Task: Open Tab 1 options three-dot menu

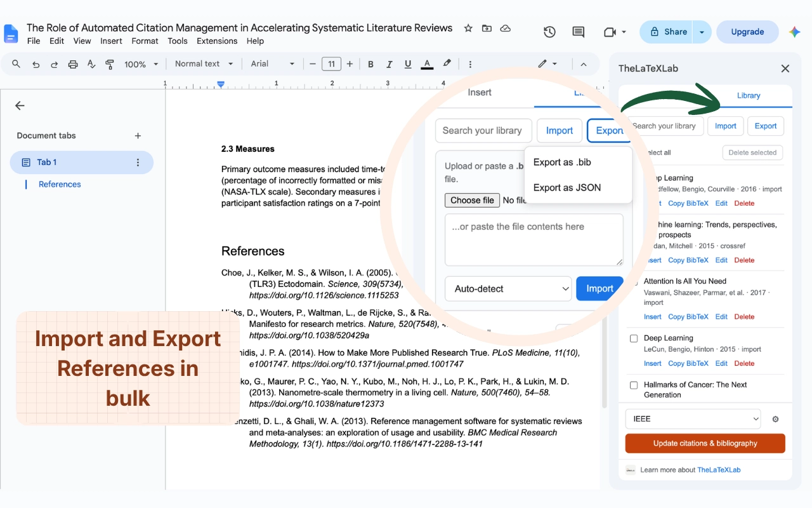Action: tap(138, 163)
